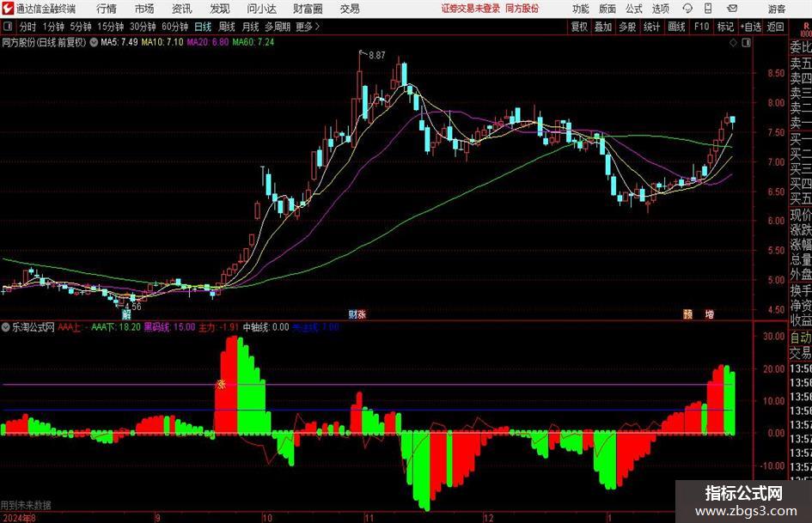Toggle the side panel icon beside the diamond
The image size is (812, 523).
(746, 42)
